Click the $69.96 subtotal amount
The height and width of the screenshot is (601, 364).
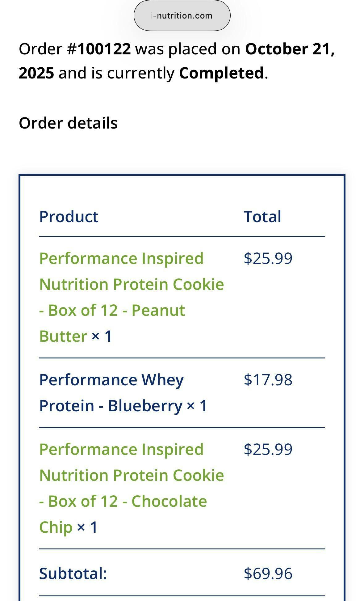pyautogui.click(x=268, y=573)
